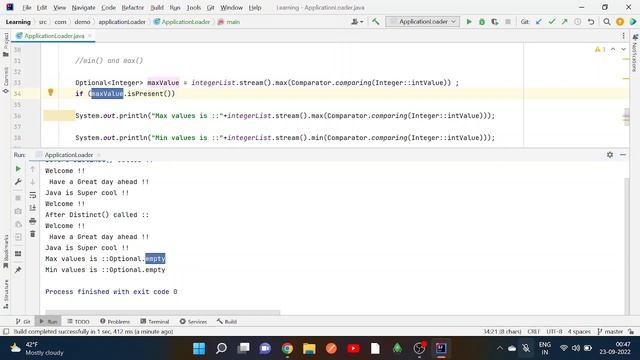Change 4 spaces indent setting
This screenshot has height=360, width=640.
[579, 331]
